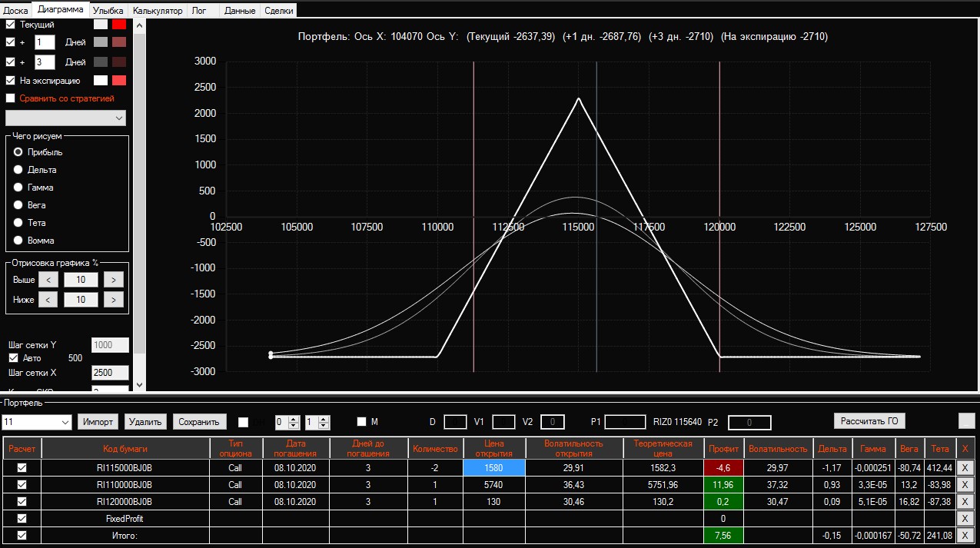Viewport: 980px width, 548px height.
Task: Decrease the Выше graph range with left arrow
Action: pyautogui.click(x=48, y=280)
